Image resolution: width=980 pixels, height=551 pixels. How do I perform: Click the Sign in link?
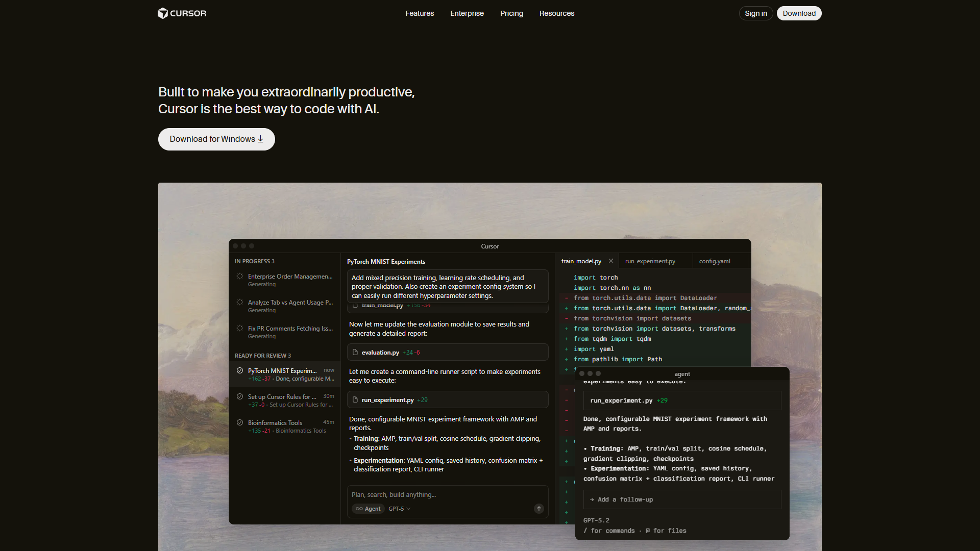point(755,13)
